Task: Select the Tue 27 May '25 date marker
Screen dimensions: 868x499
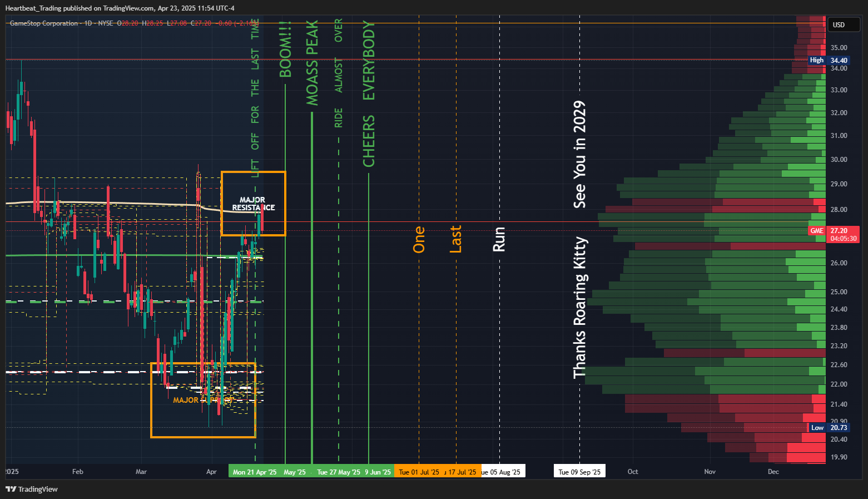Action: point(339,472)
